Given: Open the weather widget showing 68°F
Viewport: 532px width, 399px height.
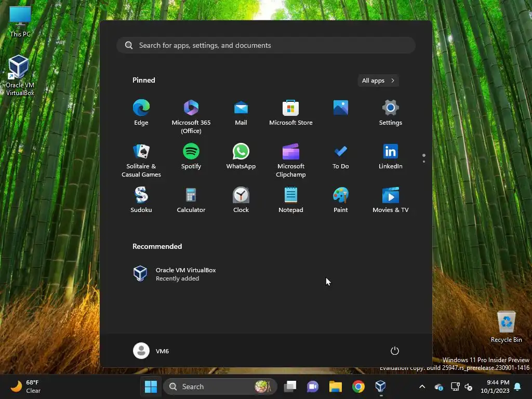Looking at the screenshot, I should tap(25, 387).
